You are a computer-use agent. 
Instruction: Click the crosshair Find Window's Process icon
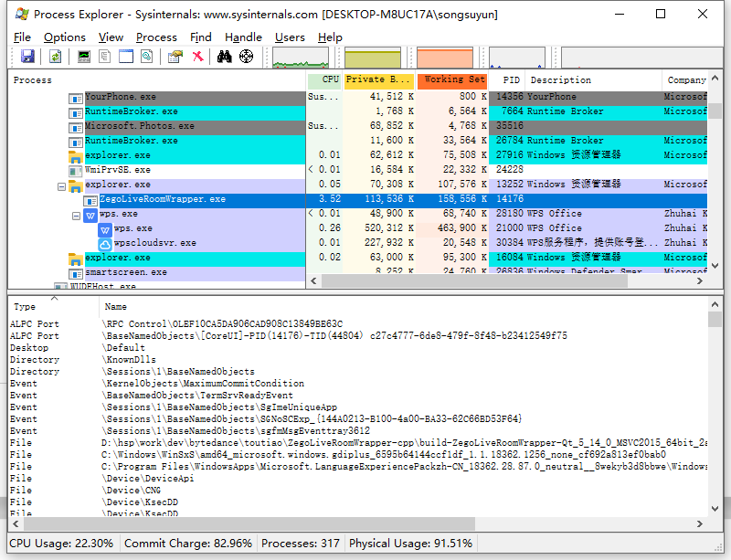(x=246, y=57)
